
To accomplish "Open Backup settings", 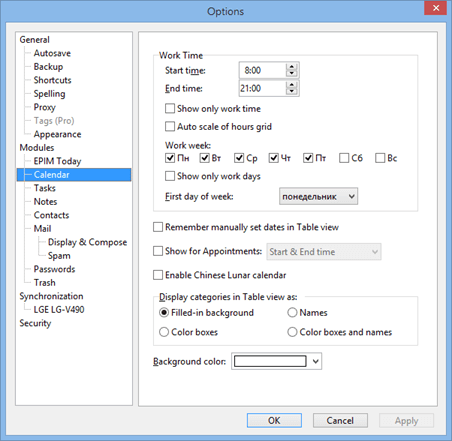I will pos(48,67).
